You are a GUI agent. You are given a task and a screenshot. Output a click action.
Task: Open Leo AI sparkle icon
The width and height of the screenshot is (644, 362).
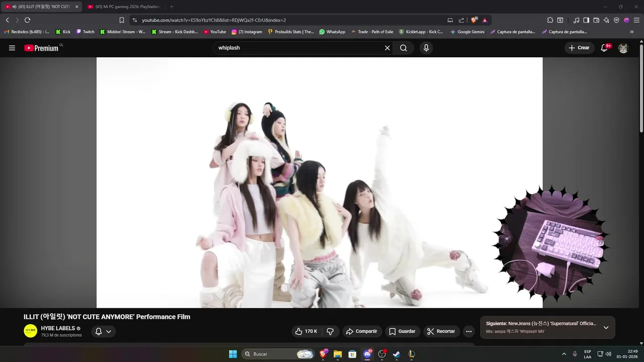(606, 20)
